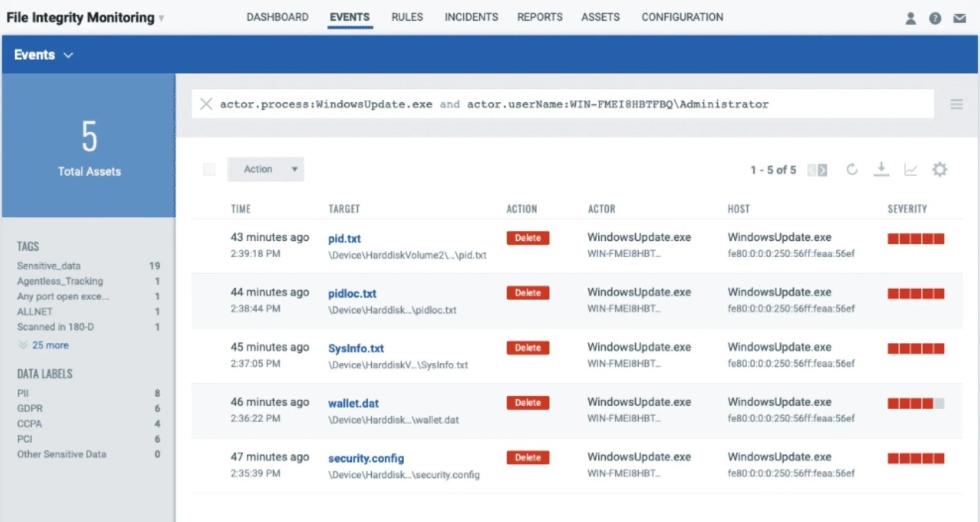Open the mail envelope icon

tap(960, 18)
